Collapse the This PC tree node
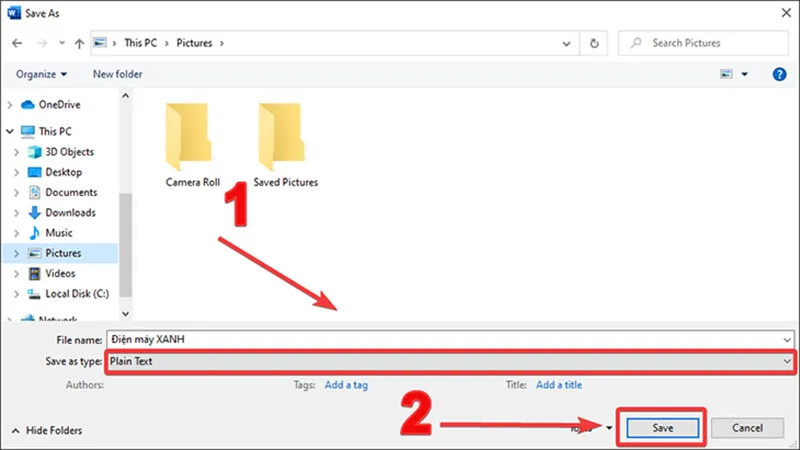Screen dimensions: 800x450 10,132
